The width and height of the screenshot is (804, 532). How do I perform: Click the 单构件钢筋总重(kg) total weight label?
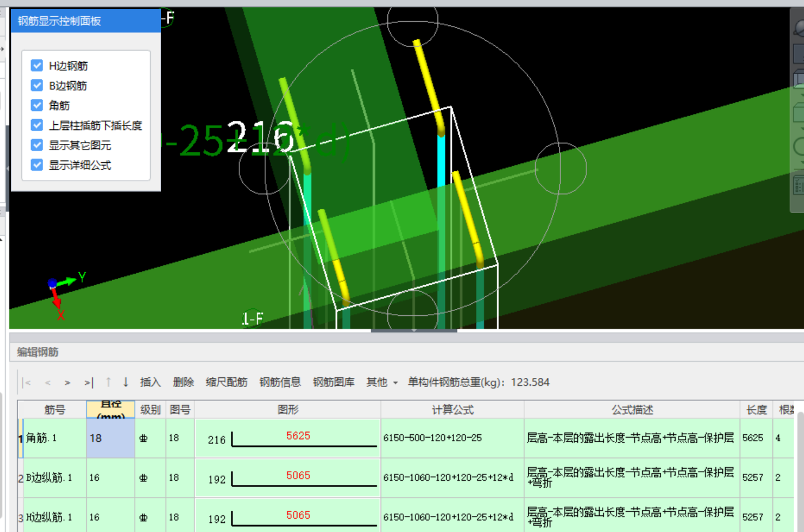479,382
